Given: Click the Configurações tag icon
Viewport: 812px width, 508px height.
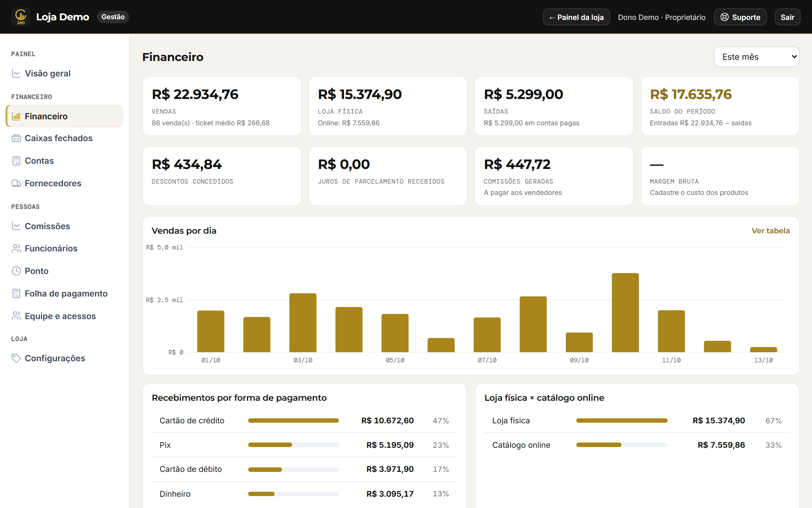Looking at the screenshot, I should coord(16,358).
